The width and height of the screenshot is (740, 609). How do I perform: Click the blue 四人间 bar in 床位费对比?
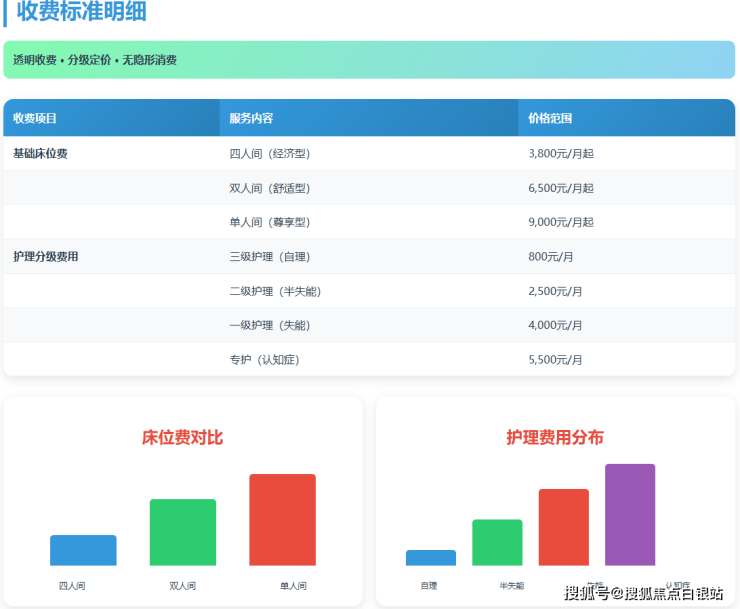pyautogui.click(x=83, y=550)
